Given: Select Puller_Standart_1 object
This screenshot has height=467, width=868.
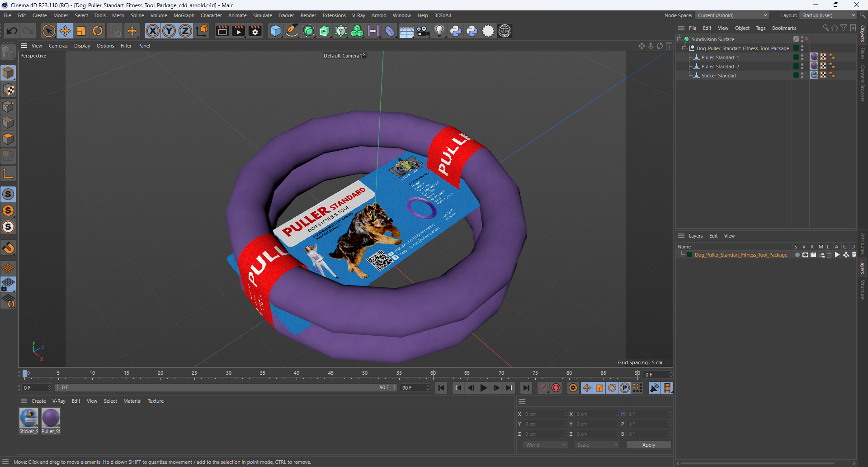Looking at the screenshot, I should click(720, 57).
